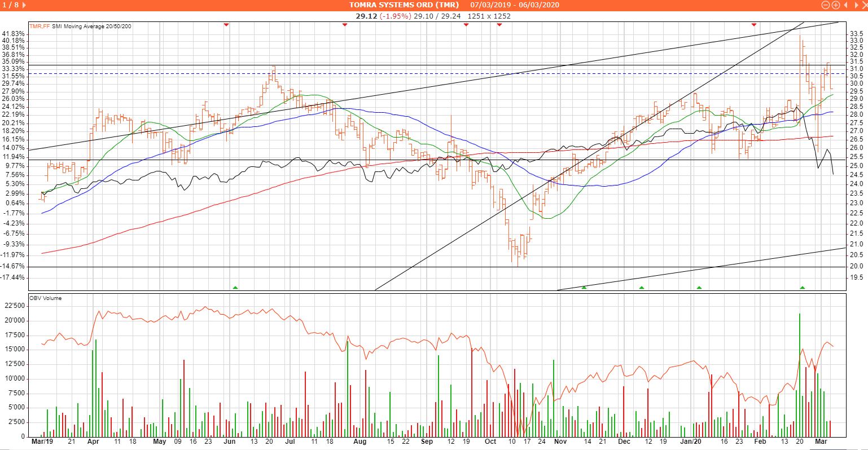Go to previous chart using top-right left arrow

coord(845,5)
